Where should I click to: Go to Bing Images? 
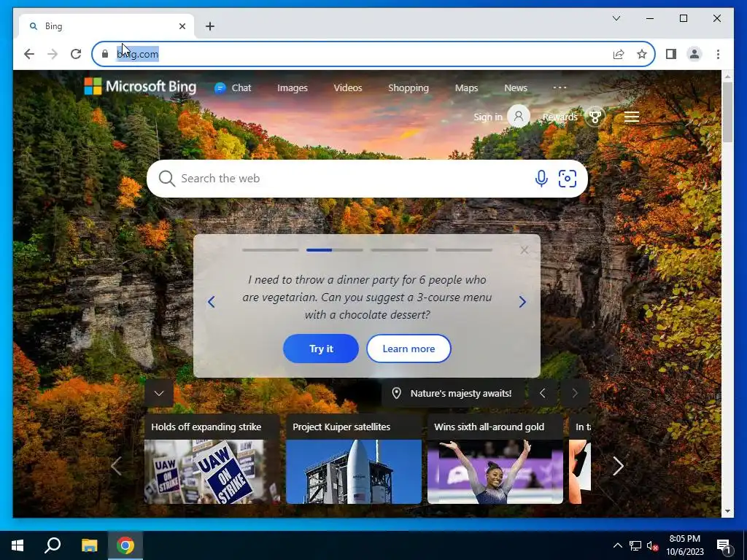[292, 87]
